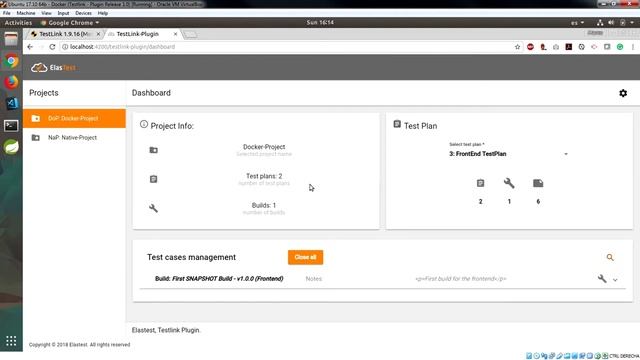Viewport: 640px width, 360px height.
Task: Click the system volume icon
Action: [x=611, y=23]
